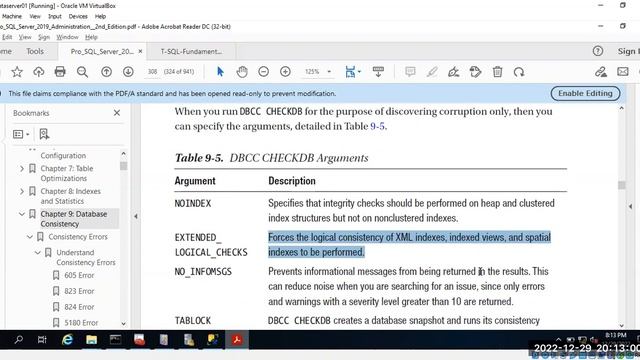The height and width of the screenshot is (360, 640).
Task: Click the document vertical scrollbar thumb
Action: [x=622, y=185]
